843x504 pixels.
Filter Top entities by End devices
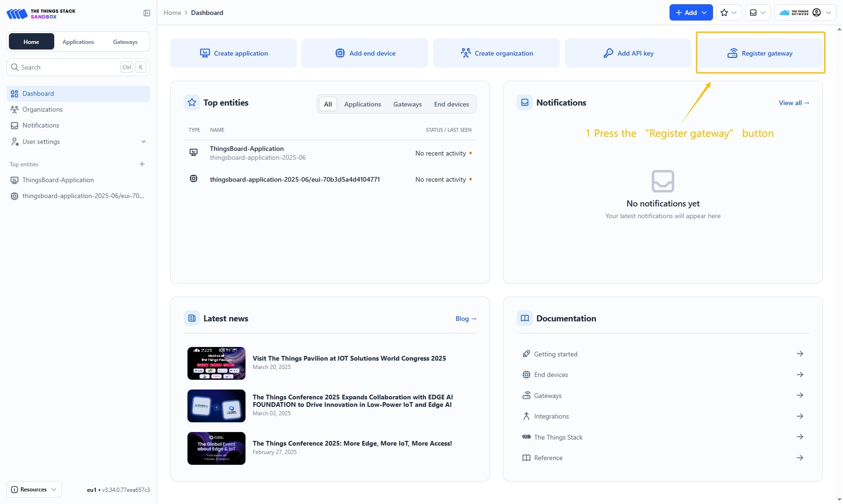(x=451, y=104)
